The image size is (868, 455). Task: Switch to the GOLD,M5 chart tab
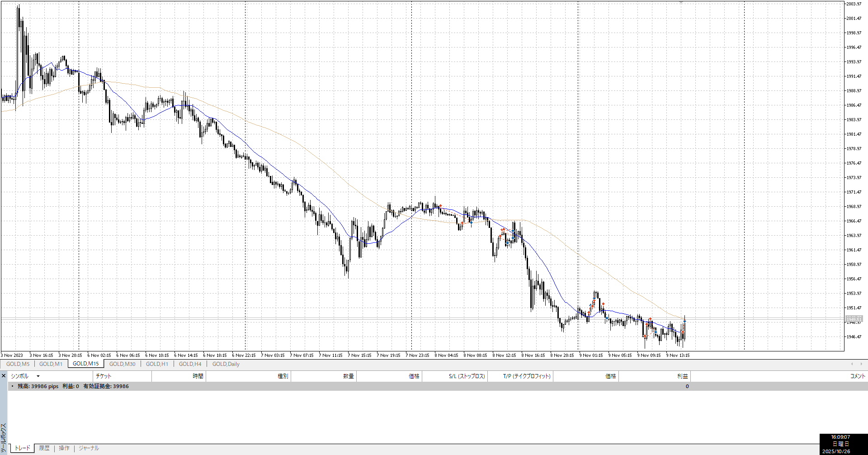(x=18, y=364)
